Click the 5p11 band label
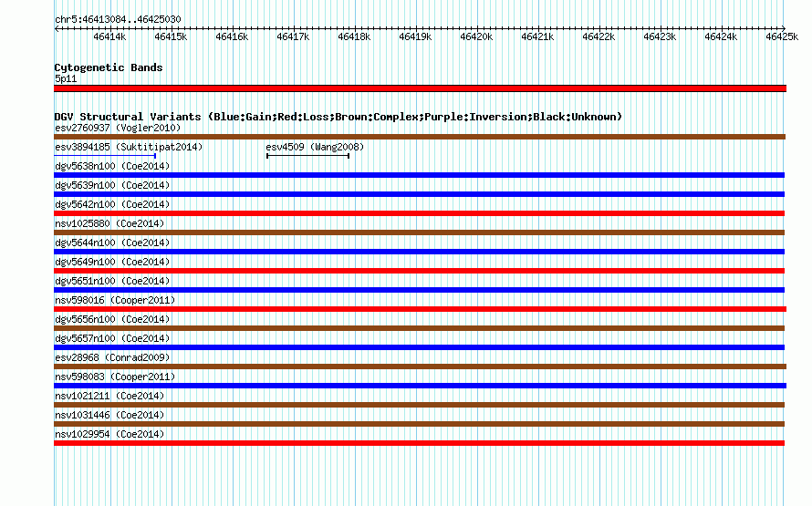The width and height of the screenshot is (812, 506). [x=66, y=78]
